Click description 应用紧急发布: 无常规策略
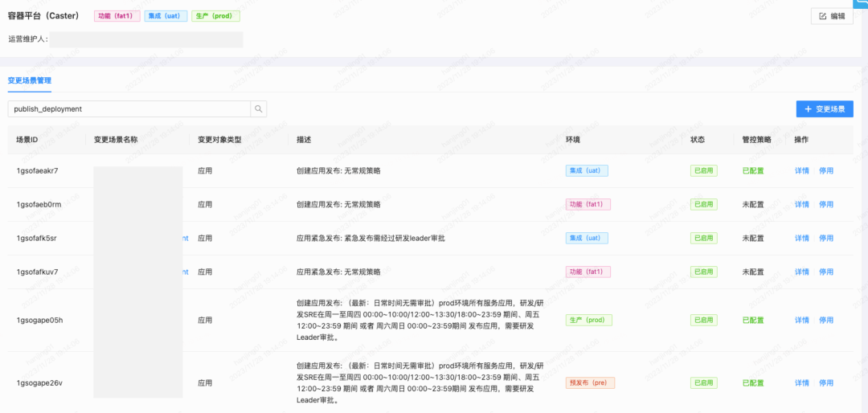 click(339, 272)
